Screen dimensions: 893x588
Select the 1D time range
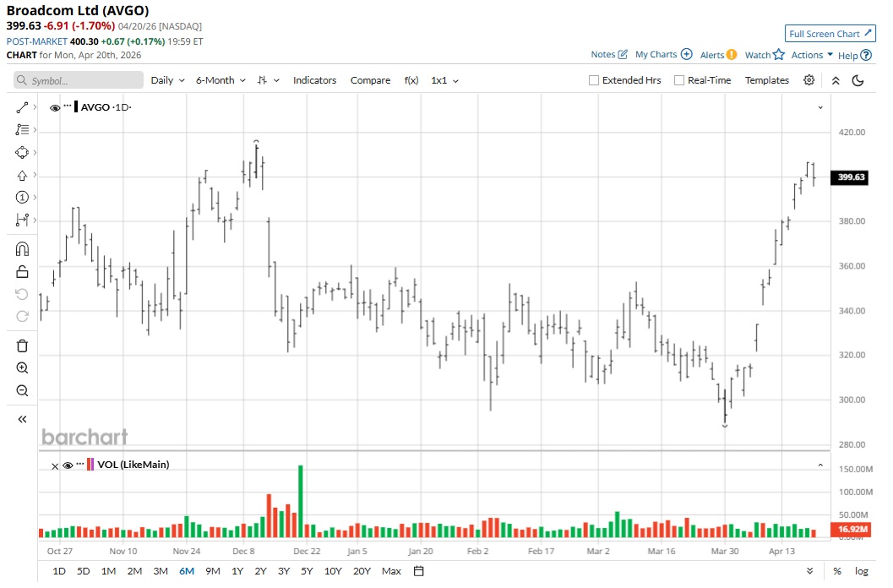pyautogui.click(x=58, y=571)
